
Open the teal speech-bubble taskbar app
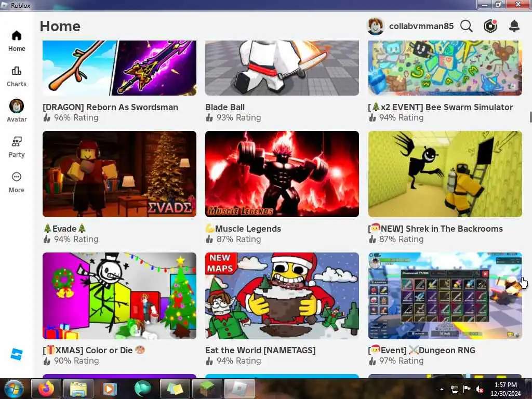142,389
